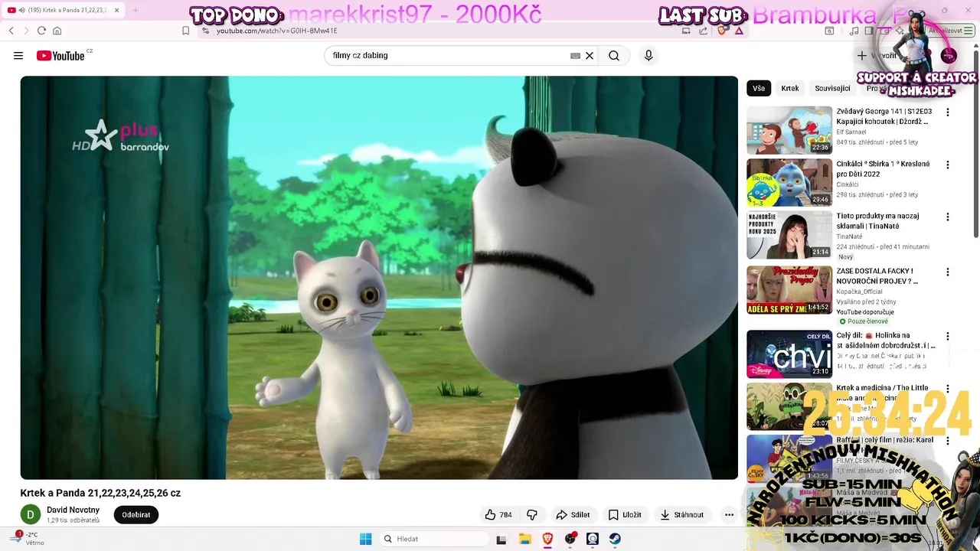Switch to Brave browser taskbar icon
Image resolution: width=980 pixels, height=551 pixels.
pyautogui.click(x=547, y=539)
